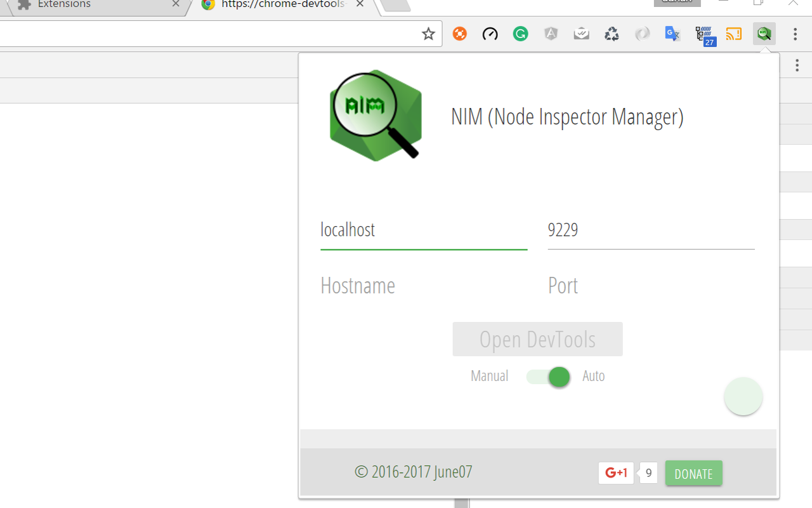
Task: Open a new tab
Action: pos(395,5)
